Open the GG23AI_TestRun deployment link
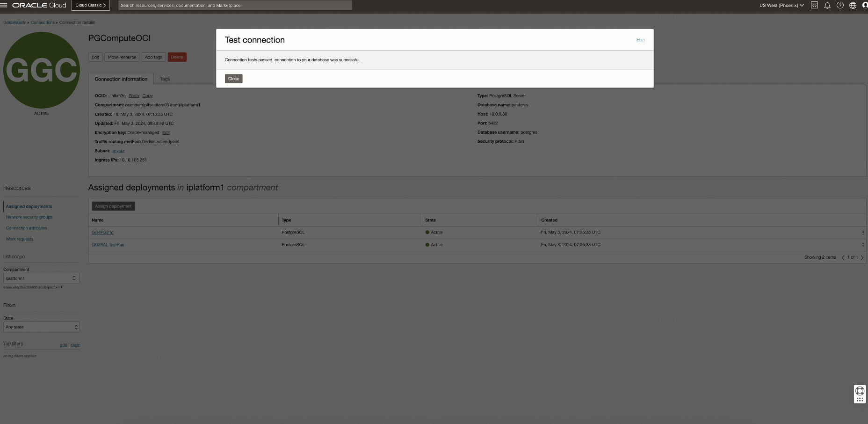868x424 pixels. 108,245
